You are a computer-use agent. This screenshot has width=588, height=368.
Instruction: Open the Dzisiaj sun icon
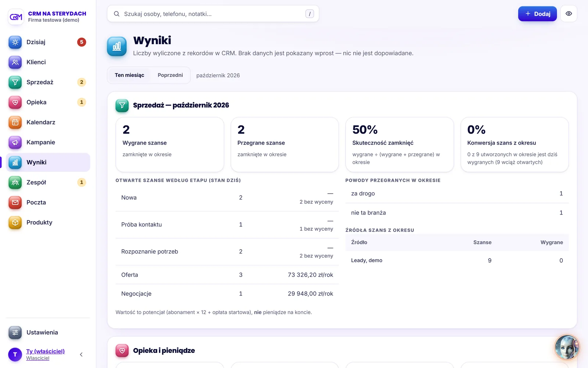pos(15,42)
